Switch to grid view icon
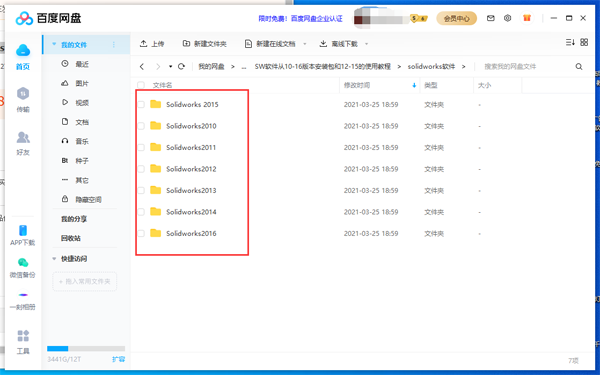The height and width of the screenshot is (375, 600). coord(584,42)
